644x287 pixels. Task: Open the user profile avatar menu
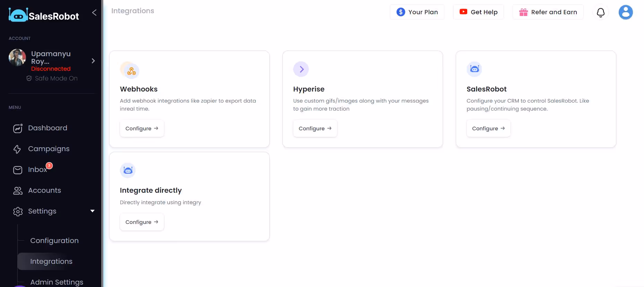tap(626, 12)
